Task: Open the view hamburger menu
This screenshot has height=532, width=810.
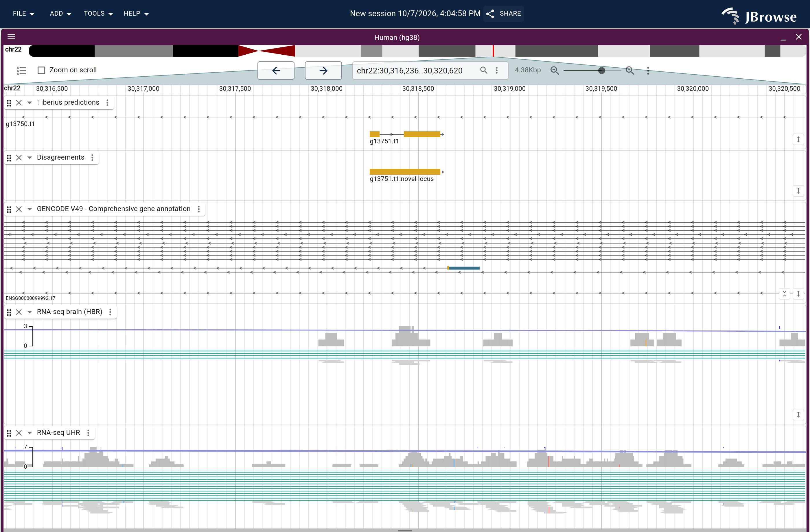Action: [x=11, y=37]
